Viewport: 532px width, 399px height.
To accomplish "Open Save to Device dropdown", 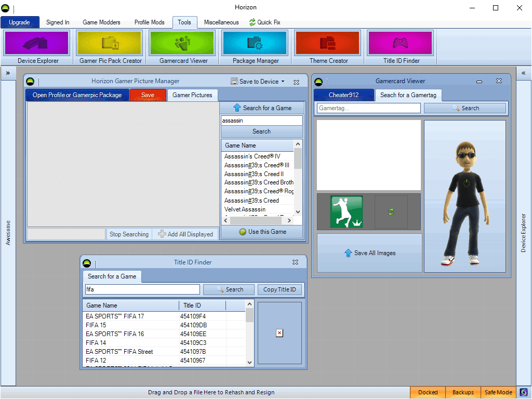I will 258,82.
